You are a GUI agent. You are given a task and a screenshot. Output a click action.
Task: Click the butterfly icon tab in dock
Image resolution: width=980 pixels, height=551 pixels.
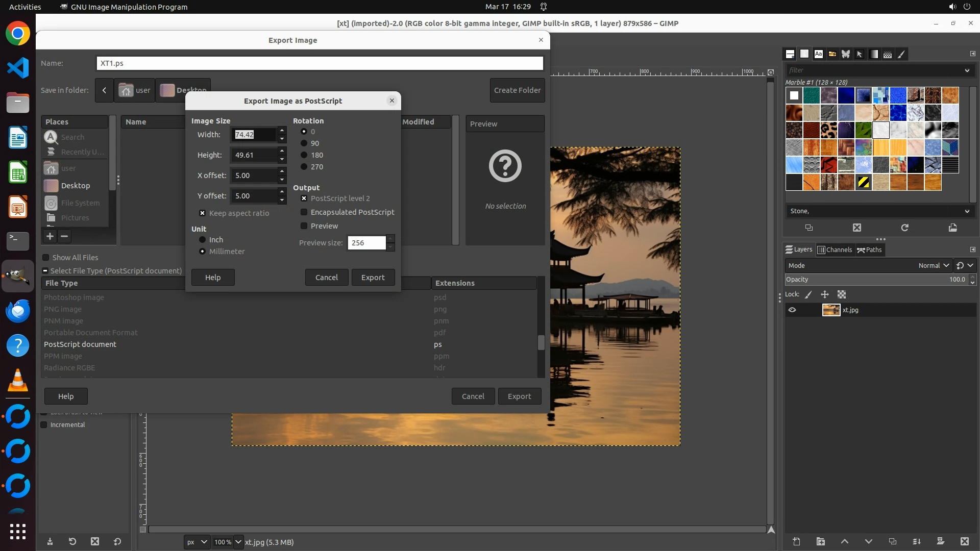[846, 54]
